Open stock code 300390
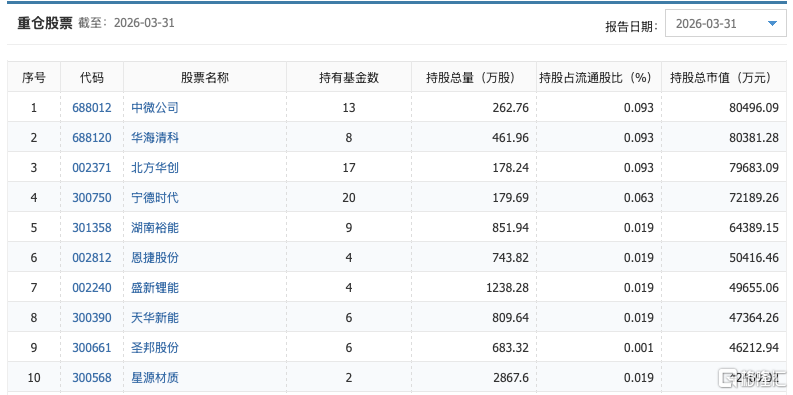The image size is (793, 395). pos(92,318)
